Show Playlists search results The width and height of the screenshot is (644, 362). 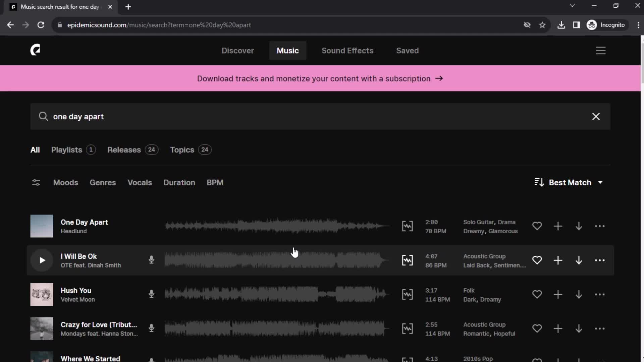click(73, 150)
